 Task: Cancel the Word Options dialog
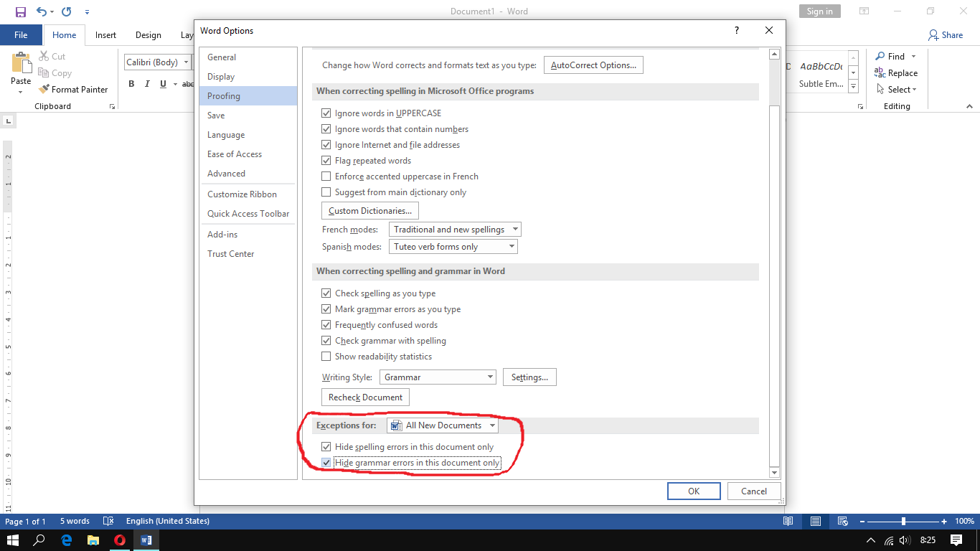(754, 491)
